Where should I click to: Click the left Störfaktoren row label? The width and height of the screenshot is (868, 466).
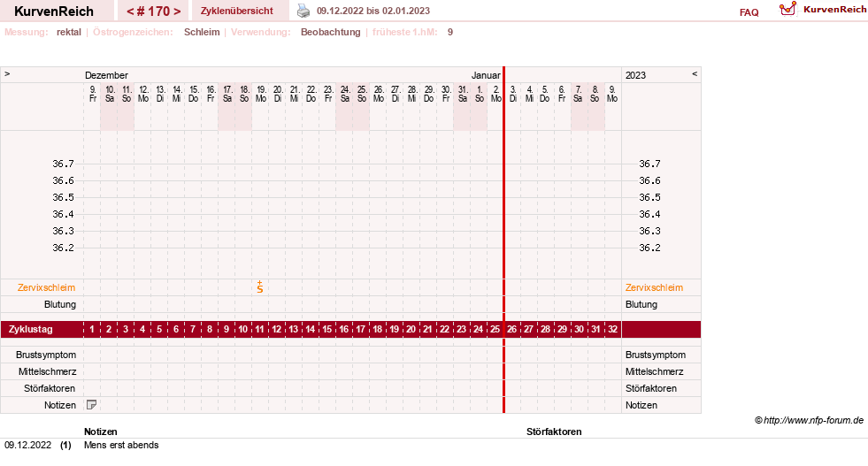point(50,388)
